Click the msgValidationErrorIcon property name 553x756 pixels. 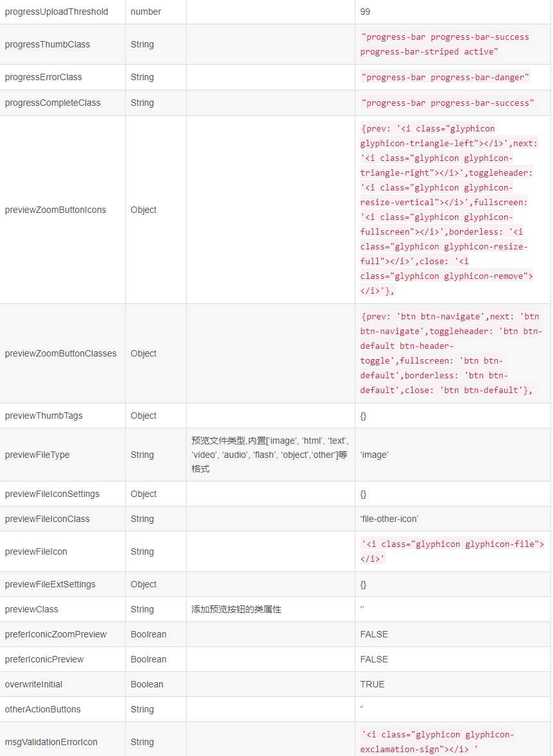(x=51, y=742)
